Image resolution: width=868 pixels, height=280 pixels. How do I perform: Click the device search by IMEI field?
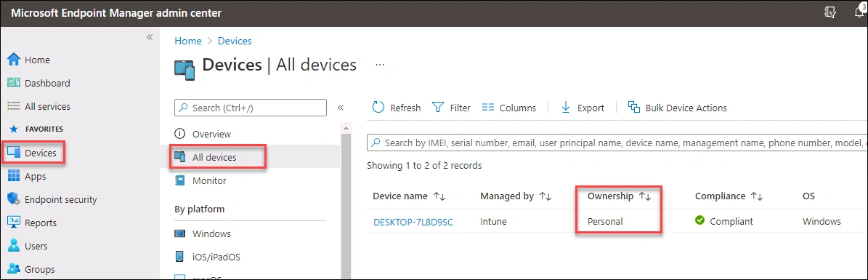point(617,143)
